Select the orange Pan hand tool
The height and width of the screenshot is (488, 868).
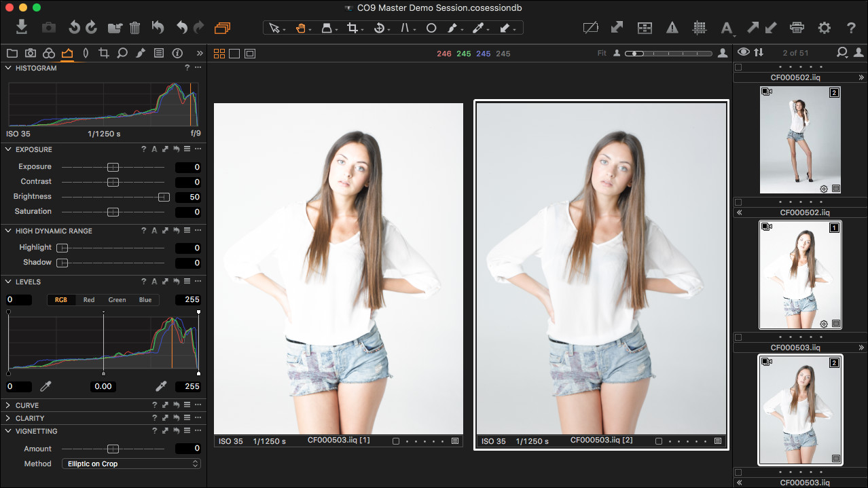(300, 28)
